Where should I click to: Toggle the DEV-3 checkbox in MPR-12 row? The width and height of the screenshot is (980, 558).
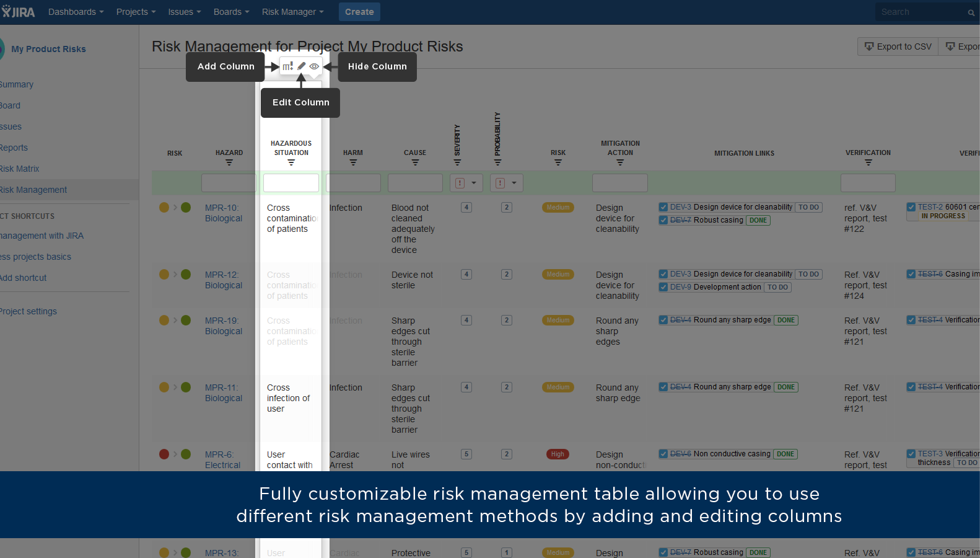[663, 274]
